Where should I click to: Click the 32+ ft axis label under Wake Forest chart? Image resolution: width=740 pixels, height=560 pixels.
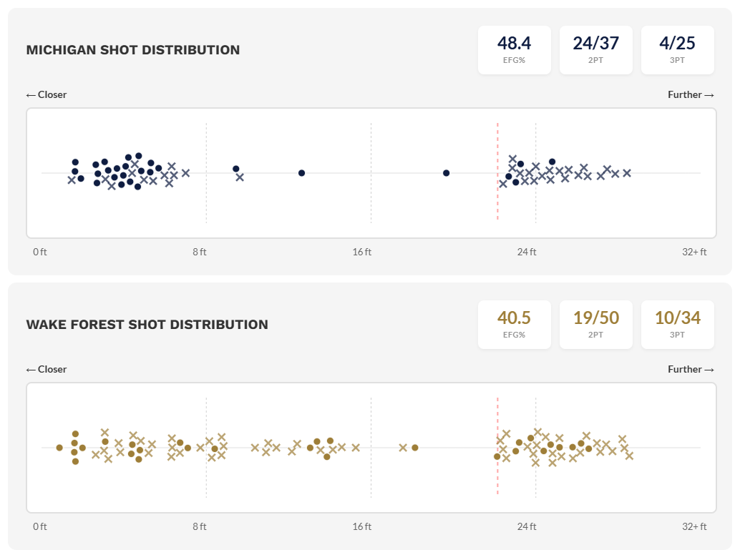point(694,526)
